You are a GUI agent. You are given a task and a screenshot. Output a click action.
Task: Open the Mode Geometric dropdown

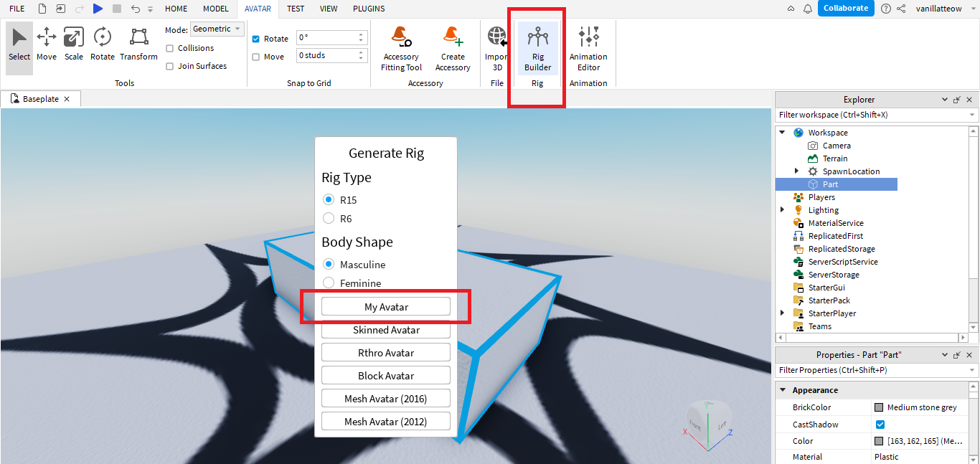[217, 29]
